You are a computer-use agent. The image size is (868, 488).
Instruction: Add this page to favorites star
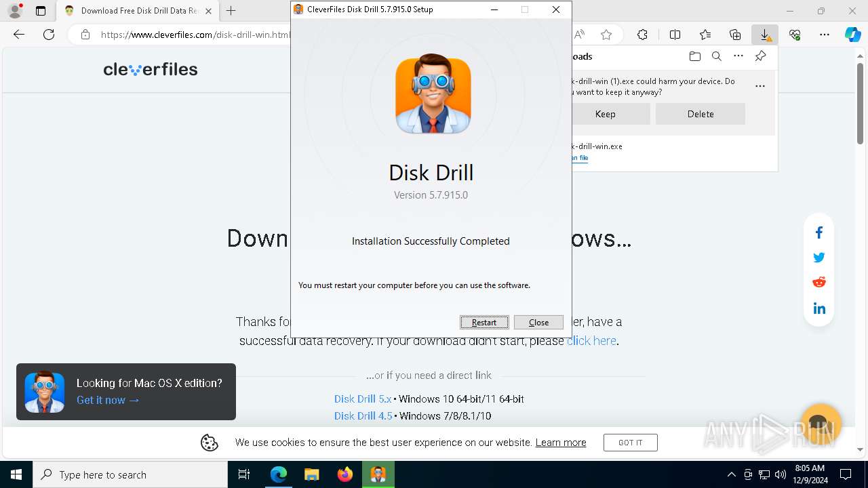coord(606,35)
